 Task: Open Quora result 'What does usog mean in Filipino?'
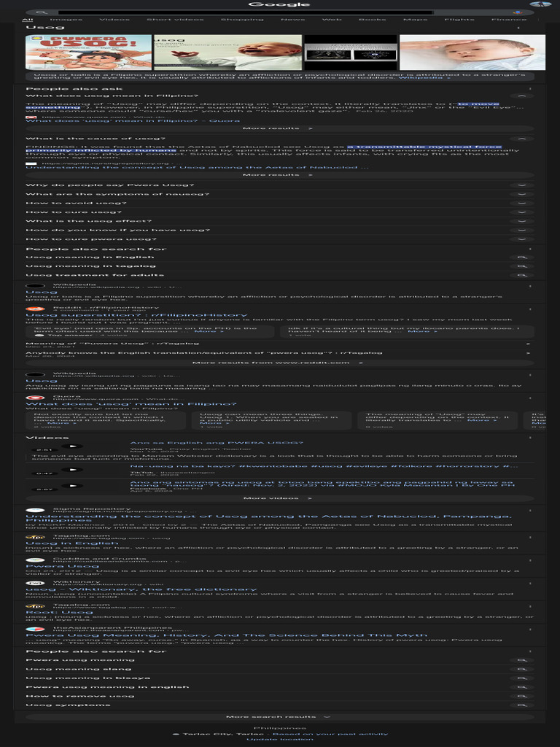pyautogui.click(x=131, y=403)
